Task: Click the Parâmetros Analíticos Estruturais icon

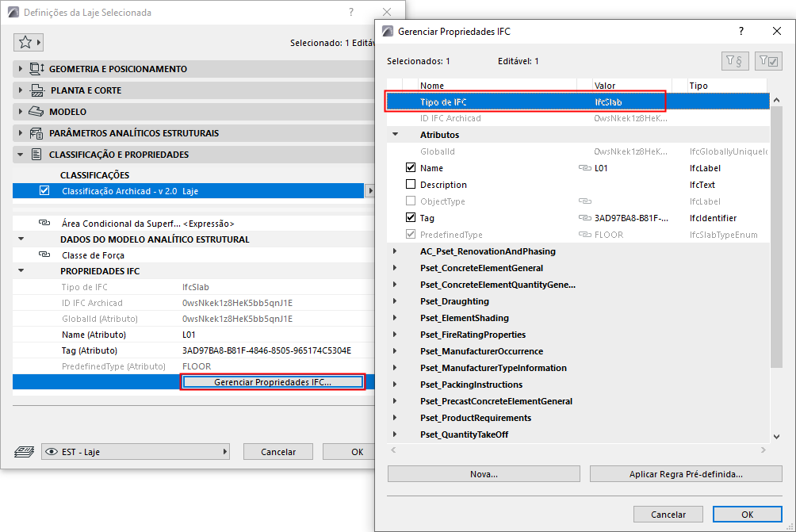Action: point(36,133)
